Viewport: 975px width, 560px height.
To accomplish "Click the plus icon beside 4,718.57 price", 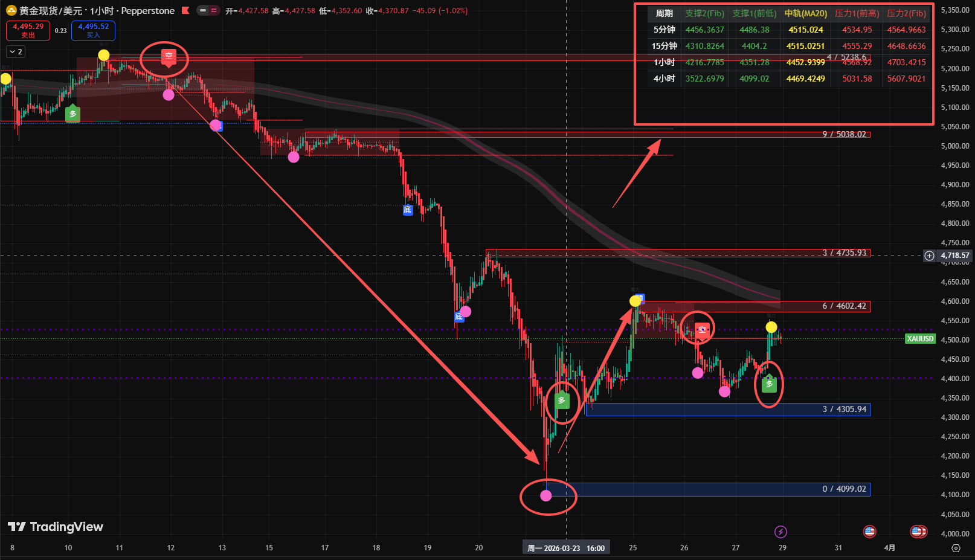I will click(929, 256).
